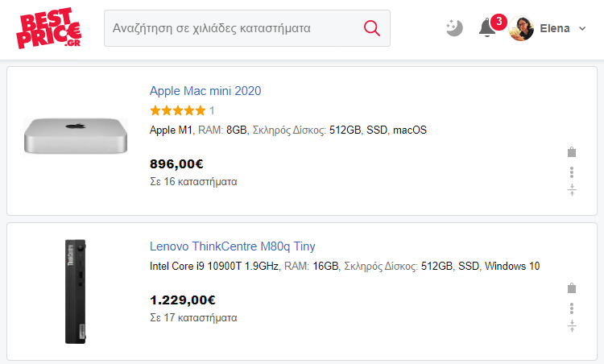Open the Apple Mac mini 2020 link
604x364 pixels.
[x=205, y=91]
